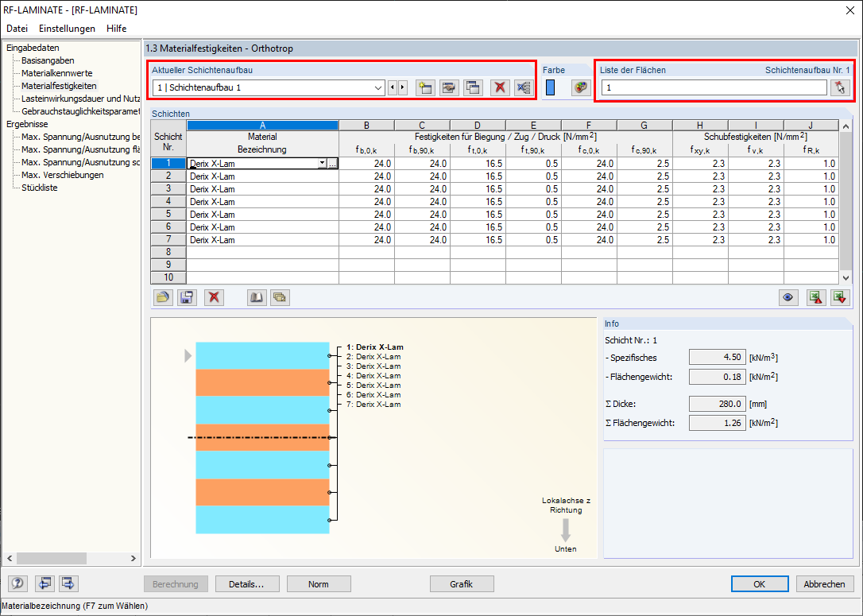
Task: Open the Einstellungen menu
Action: click(67, 28)
